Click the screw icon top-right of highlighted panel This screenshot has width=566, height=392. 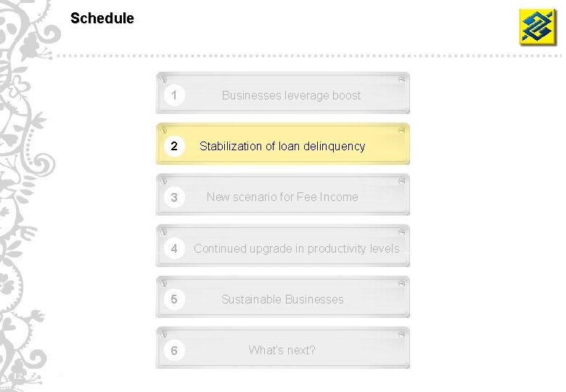click(401, 130)
